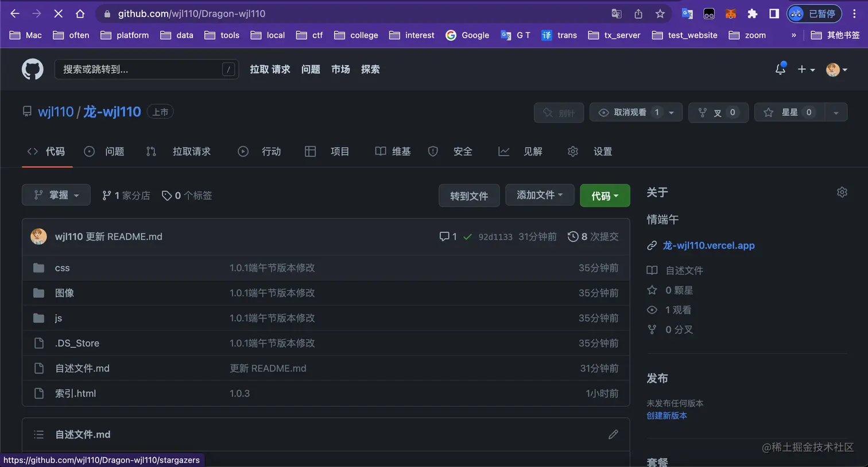
Task: Open the 图像 folder
Action: (x=64, y=293)
